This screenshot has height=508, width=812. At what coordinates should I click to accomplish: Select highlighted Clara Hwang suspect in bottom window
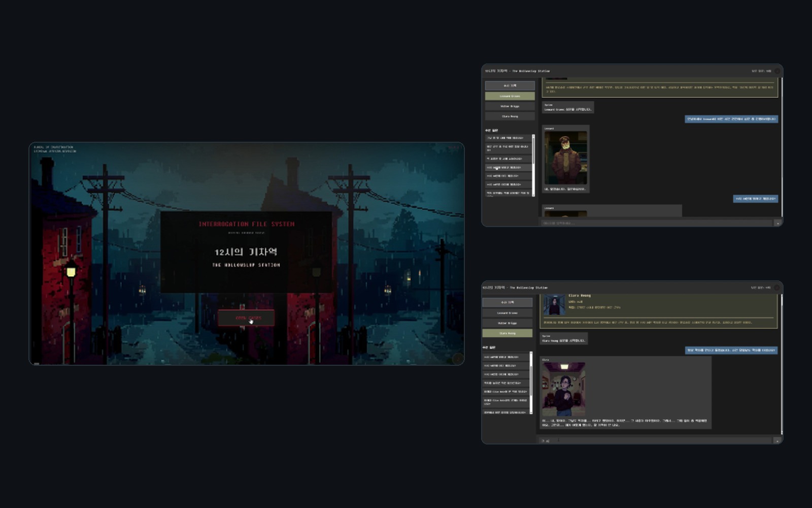pyautogui.click(x=507, y=333)
